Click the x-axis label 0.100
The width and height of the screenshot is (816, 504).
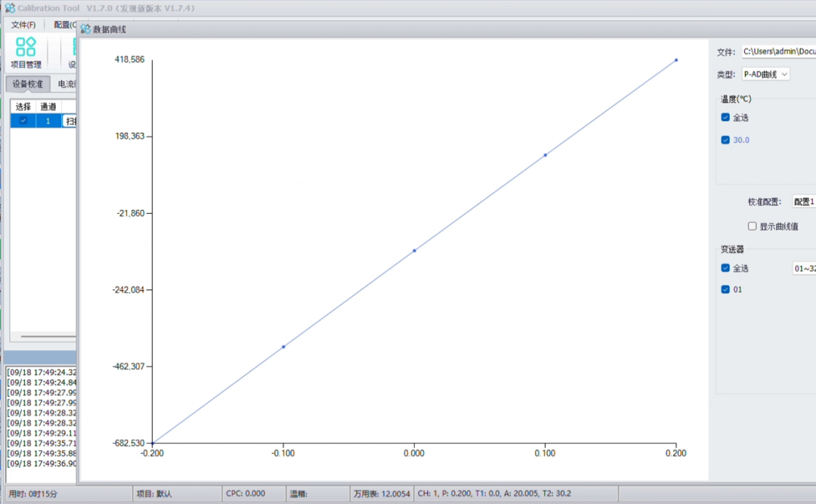coord(545,453)
